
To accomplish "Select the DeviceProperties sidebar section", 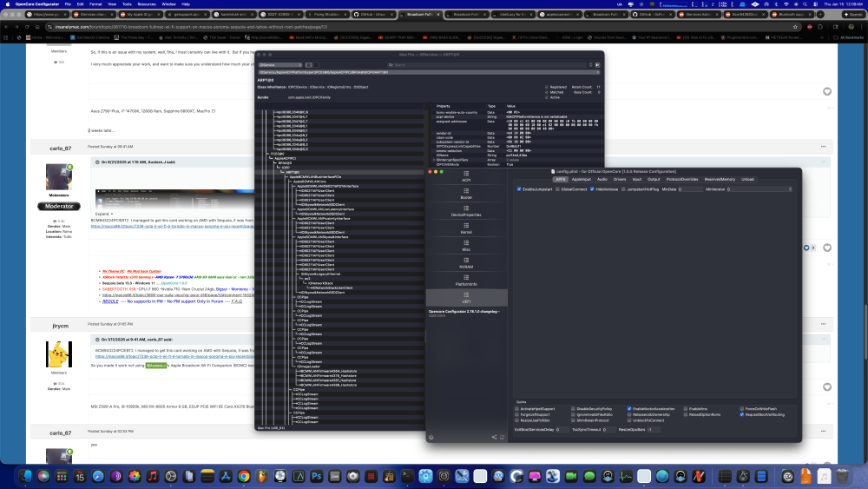I will [466, 211].
